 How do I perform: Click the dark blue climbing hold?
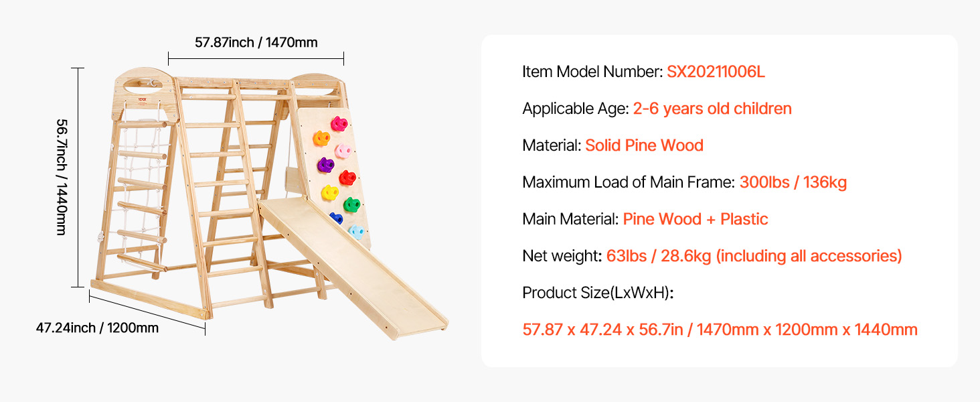click(x=337, y=218)
